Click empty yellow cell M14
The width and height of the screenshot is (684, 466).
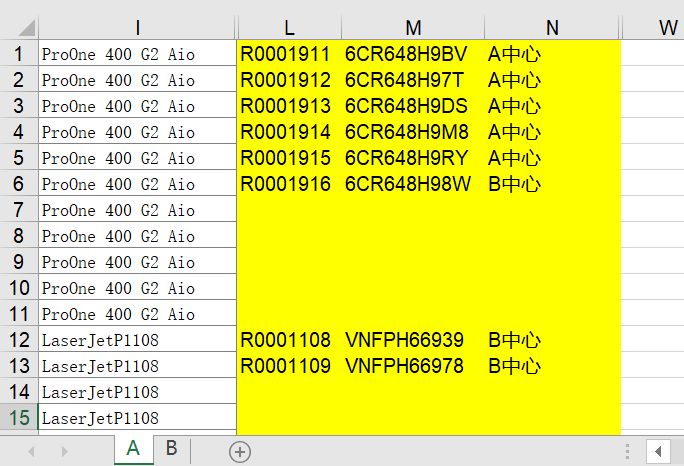click(x=413, y=391)
